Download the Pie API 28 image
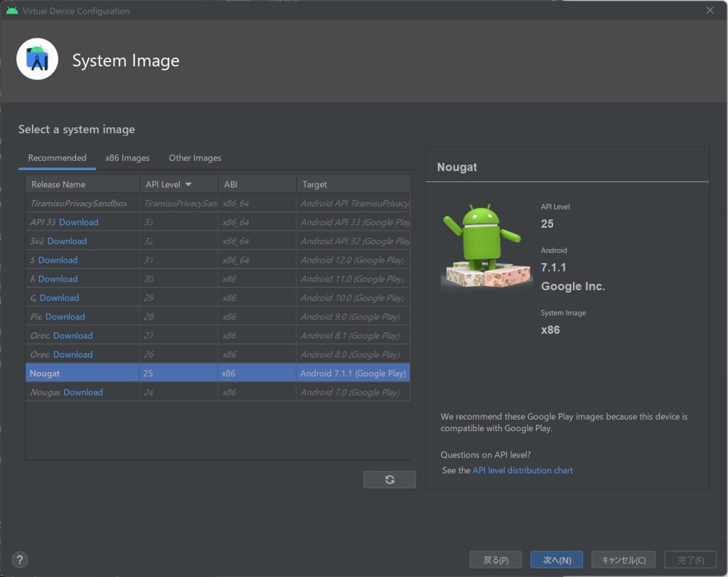Screen dimensions: 728x577 (x=65, y=317)
